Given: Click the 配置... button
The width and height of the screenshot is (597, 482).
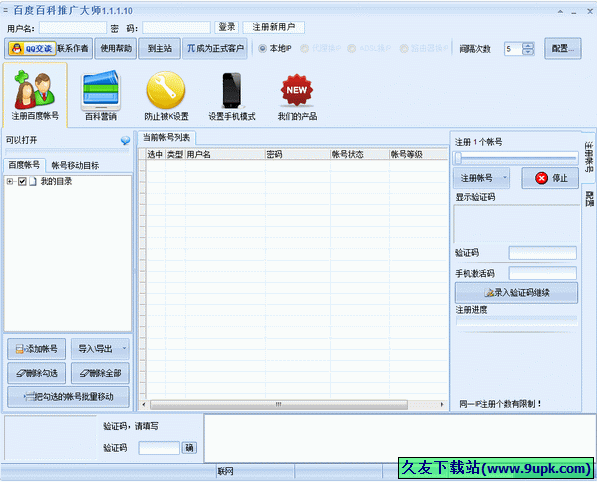Looking at the screenshot, I should (x=563, y=48).
